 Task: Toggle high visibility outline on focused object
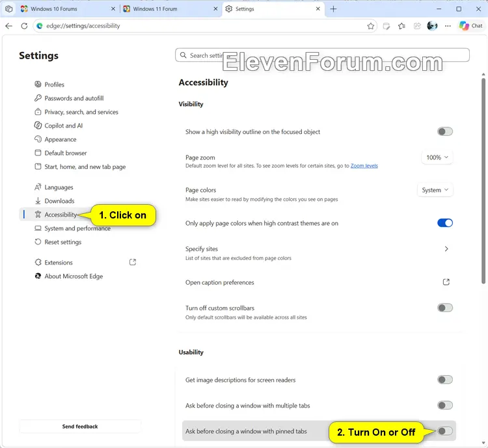tap(445, 131)
